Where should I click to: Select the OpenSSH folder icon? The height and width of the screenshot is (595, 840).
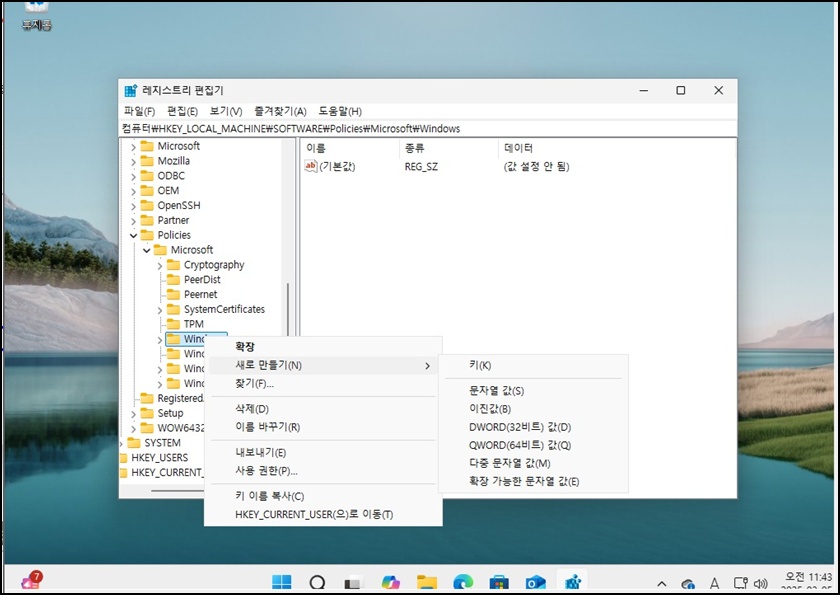click(147, 205)
